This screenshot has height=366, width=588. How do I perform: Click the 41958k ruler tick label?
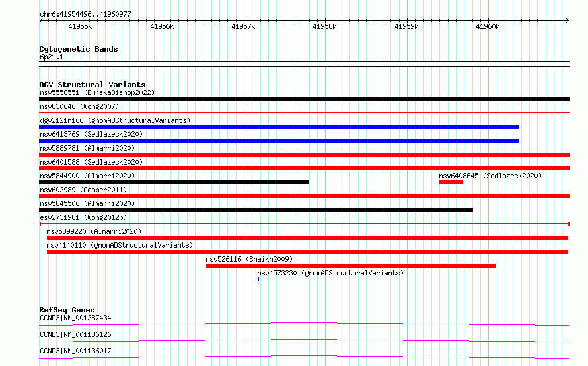click(324, 26)
